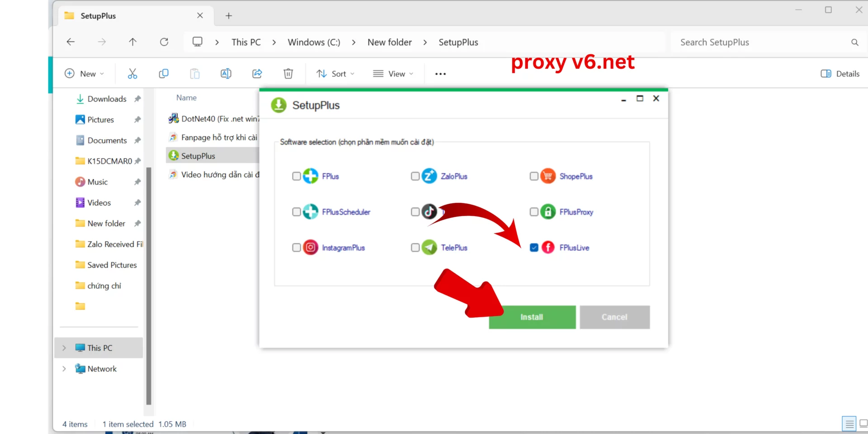Click the gray Cancel button
The image size is (868, 434).
coord(614,317)
